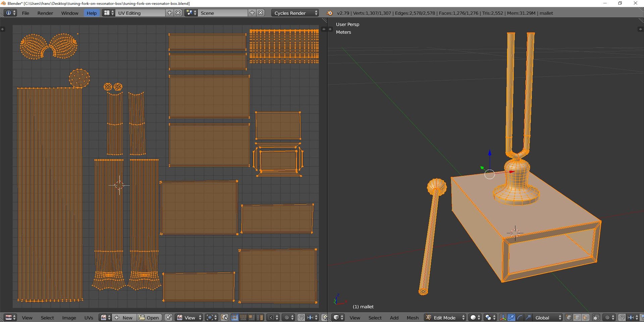Delete the current Scene
The width and height of the screenshot is (644, 322).
point(261,13)
